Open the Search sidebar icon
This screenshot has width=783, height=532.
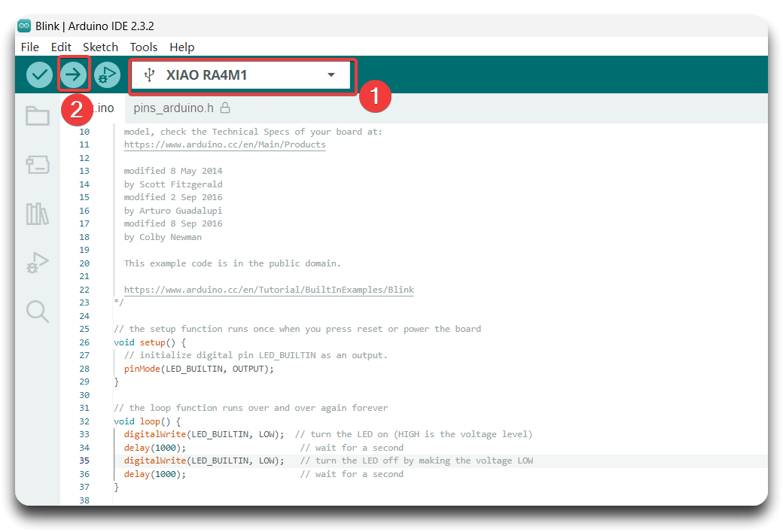click(38, 312)
